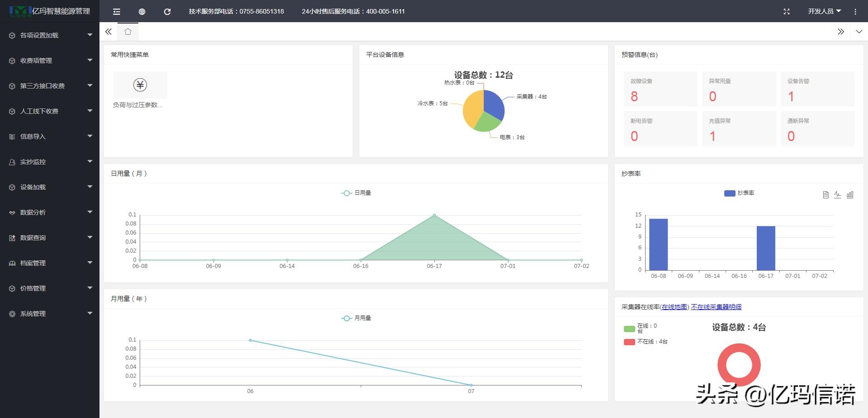Image resolution: width=868 pixels, height=418 pixels.
Task: Click the refresh icon in top bar
Action: pos(167,12)
